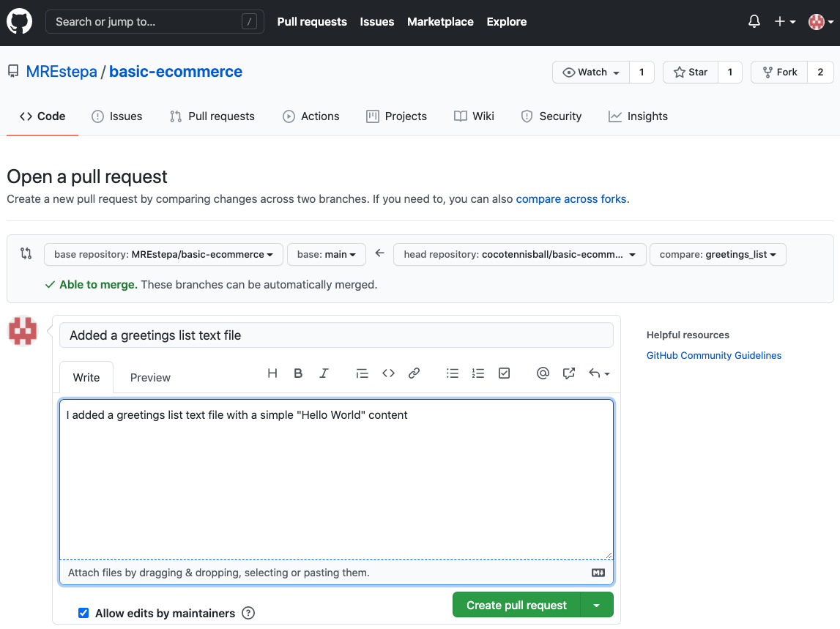The width and height of the screenshot is (840, 629).
Task: Open the basic-ecommerce repo link
Action: point(176,72)
